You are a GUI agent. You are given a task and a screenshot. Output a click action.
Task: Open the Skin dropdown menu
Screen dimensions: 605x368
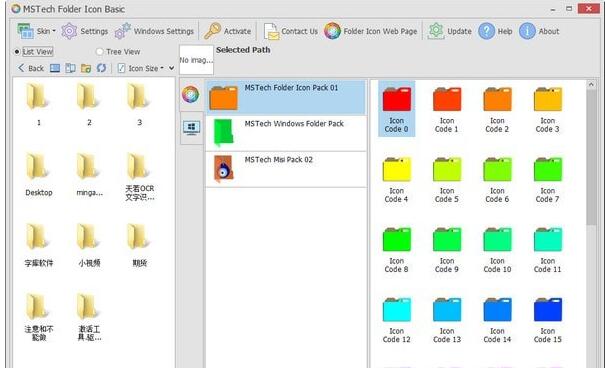[x=36, y=31]
